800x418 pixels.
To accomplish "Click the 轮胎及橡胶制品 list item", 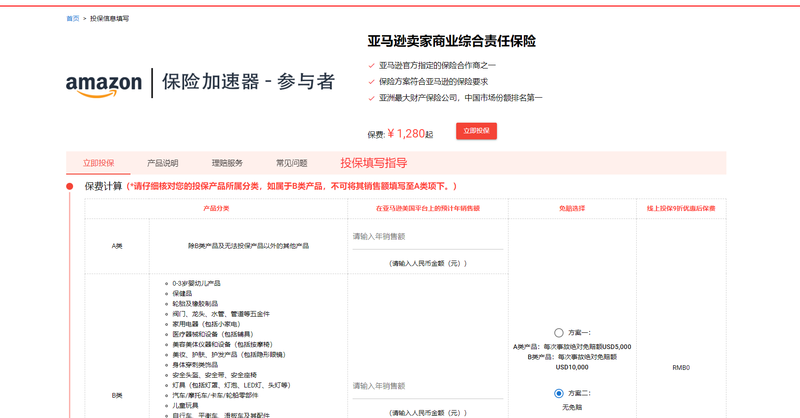I will coord(195,304).
